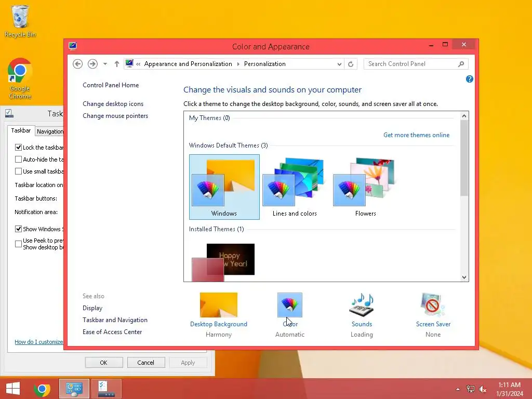Open the Recycle Bin desktop icon
The image size is (532, 399).
[20, 21]
